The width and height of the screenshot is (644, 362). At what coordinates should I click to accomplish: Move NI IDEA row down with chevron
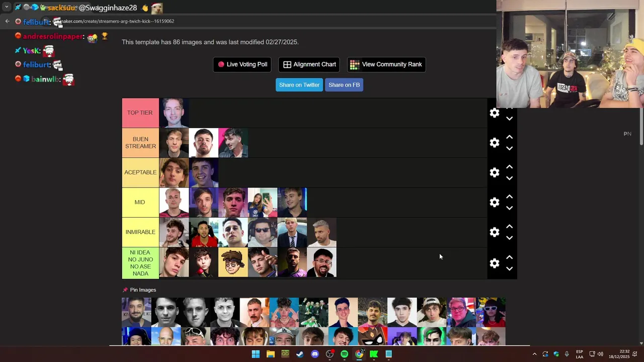509,268
